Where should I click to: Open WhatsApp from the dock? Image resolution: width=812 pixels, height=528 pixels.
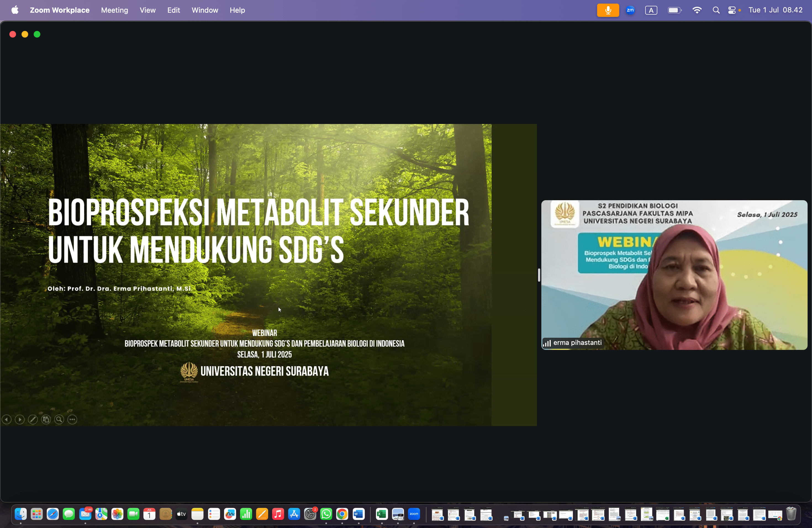click(326, 514)
